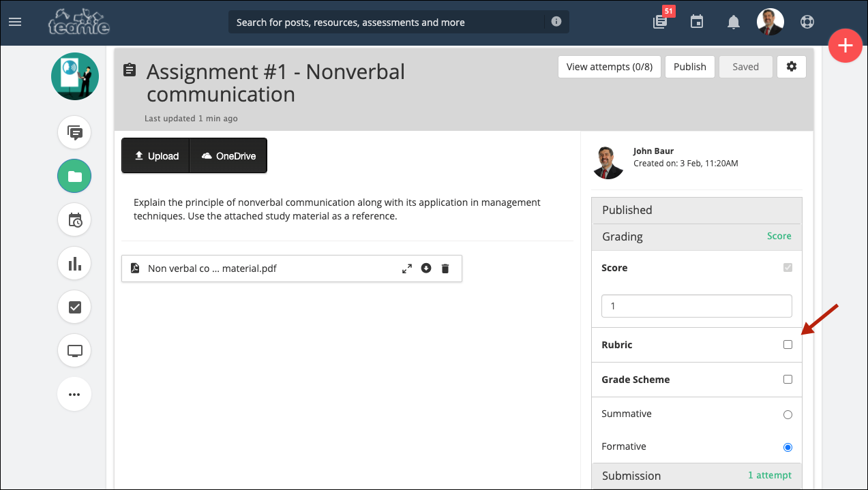Image resolution: width=868 pixels, height=490 pixels.
Task: Open the monitor screen icon in sidebar
Action: (x=75, y=351)
